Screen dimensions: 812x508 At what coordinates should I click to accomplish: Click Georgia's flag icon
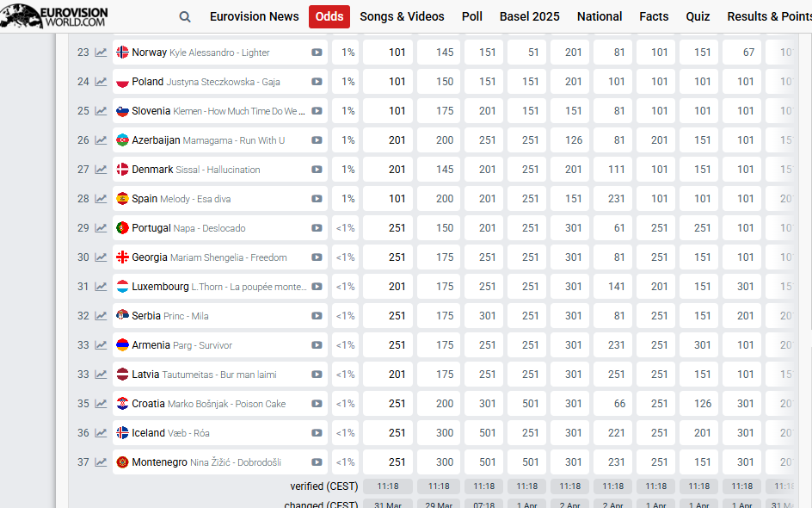[122, 257]
